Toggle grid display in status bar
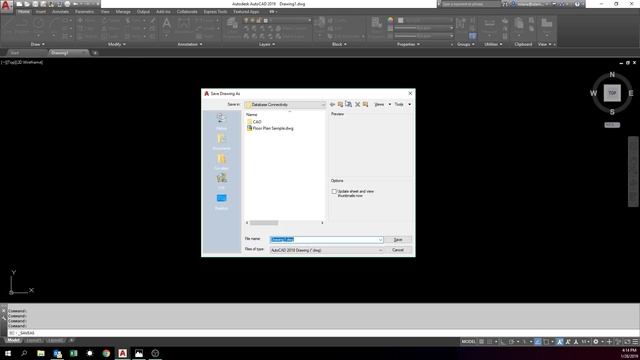 tap(482, 342)
